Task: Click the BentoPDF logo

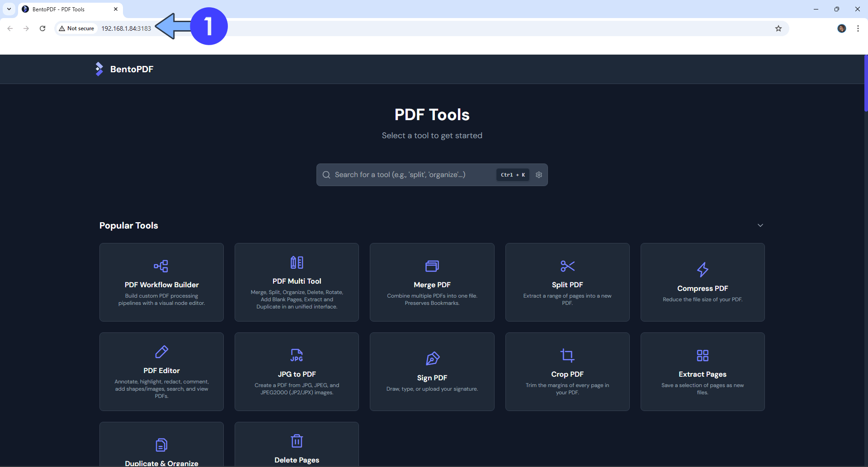Action: tap(123, 69)
